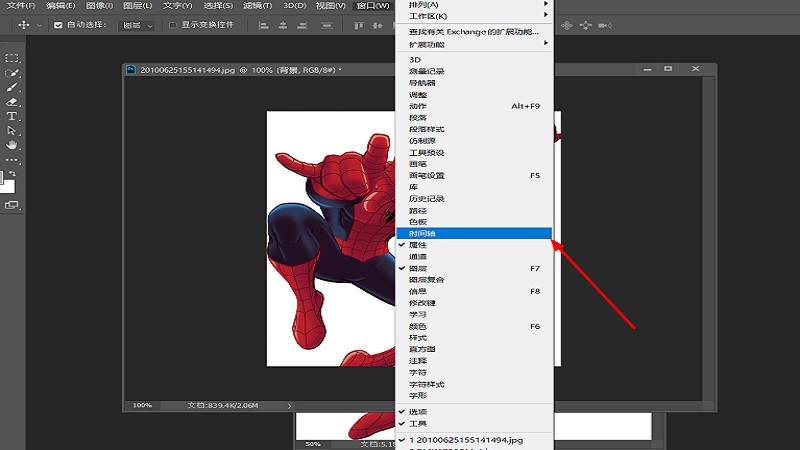Screen dimensions: 800x450
Task: Open the three-dot Edit Toolbar button
Action: tap(12, 160)
